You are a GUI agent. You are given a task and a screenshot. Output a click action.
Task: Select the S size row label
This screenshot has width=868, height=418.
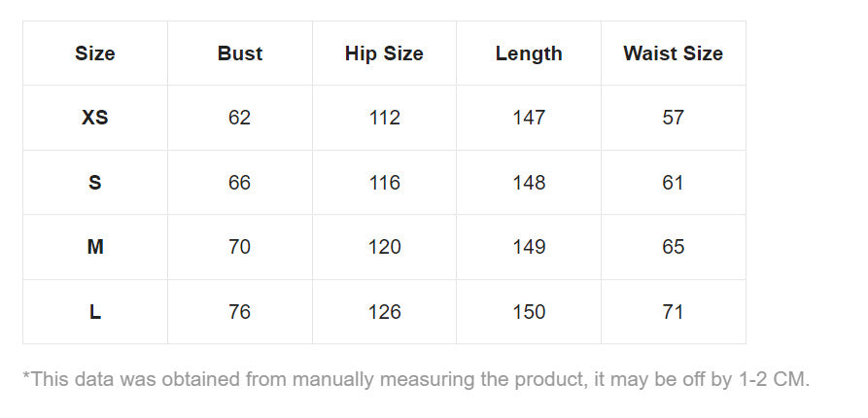[x=95, y=183]
